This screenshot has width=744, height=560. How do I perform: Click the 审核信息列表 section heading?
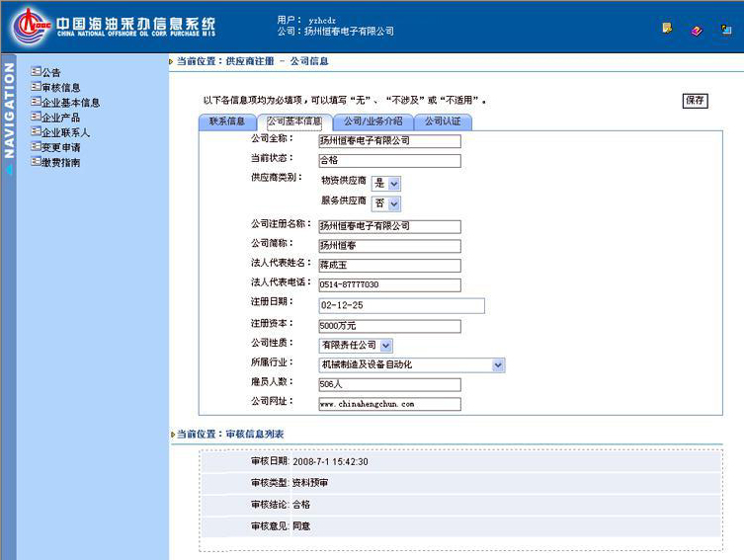click(255, 434)
